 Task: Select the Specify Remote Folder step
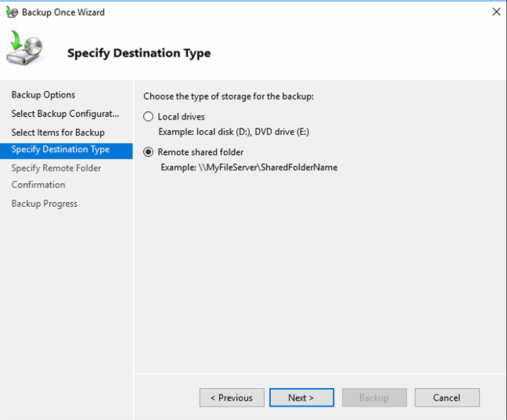point(56,168)
